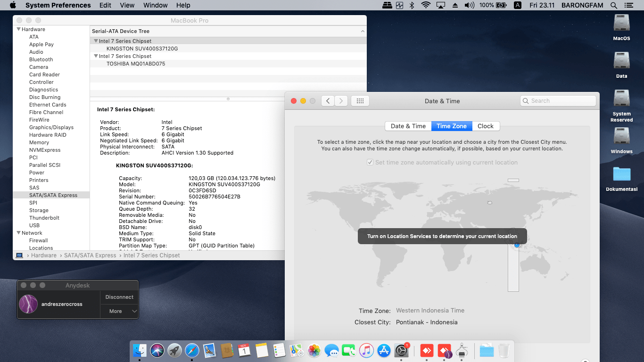Viewport: 644px width, 362px height.
Task: Select the Dokumentasi folder on desktop
Action: tap(621, 179)
